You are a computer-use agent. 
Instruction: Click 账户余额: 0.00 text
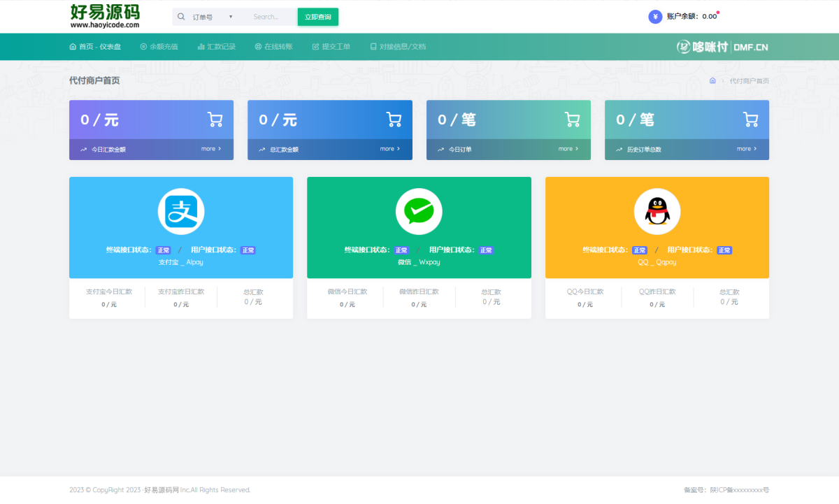691,17
